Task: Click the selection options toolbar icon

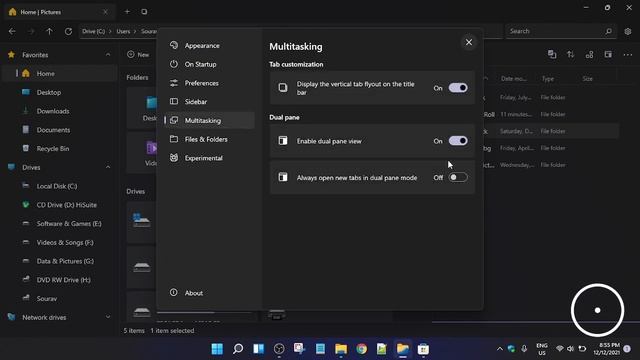Action: pos(552,54)
